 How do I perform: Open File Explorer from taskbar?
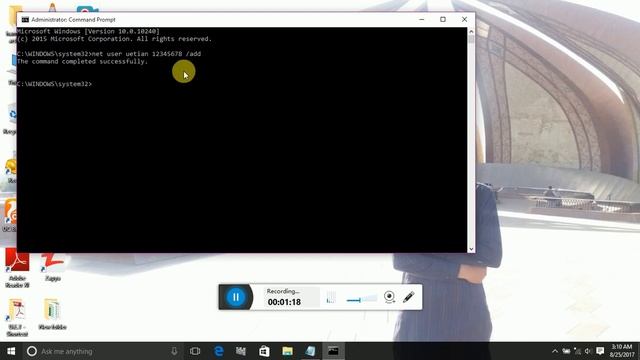tap(287, 351)
